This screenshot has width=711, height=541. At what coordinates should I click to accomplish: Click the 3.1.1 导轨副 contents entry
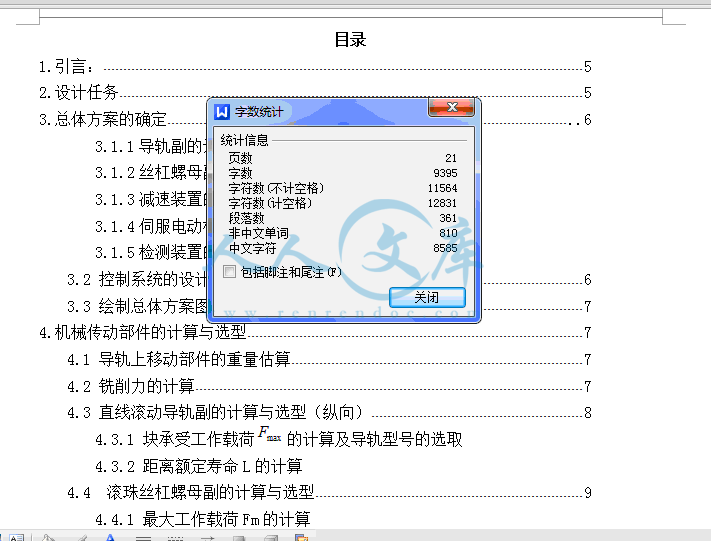(x=151, y=146)
